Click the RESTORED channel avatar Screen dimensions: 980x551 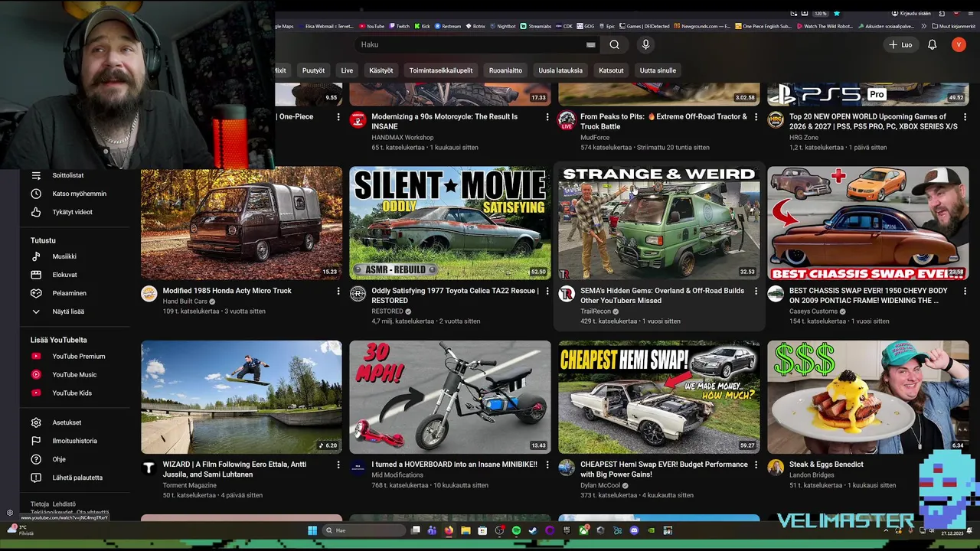358,294
